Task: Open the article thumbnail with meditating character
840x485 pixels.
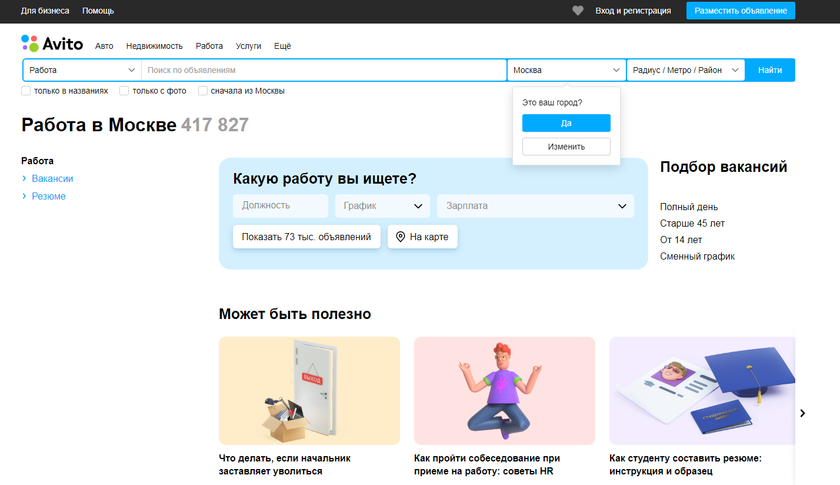Action: coord(504,390)
